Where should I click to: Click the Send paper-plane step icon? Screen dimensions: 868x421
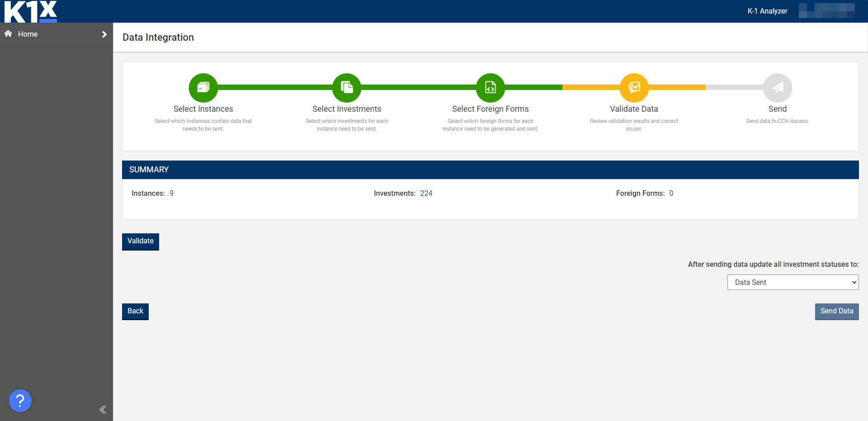[x=777, y=87]
